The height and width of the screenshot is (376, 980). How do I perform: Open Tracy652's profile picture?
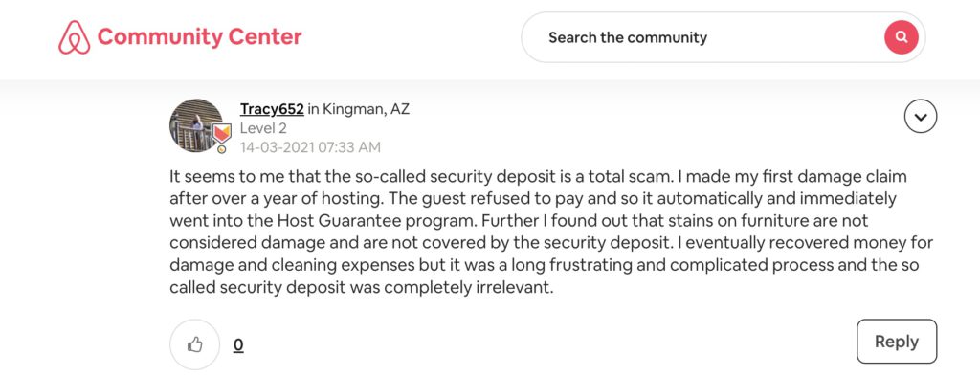196,125
